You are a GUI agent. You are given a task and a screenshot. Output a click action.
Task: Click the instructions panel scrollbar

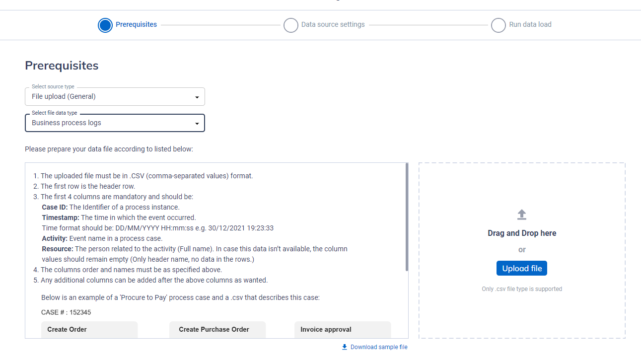tap(407, 217)
